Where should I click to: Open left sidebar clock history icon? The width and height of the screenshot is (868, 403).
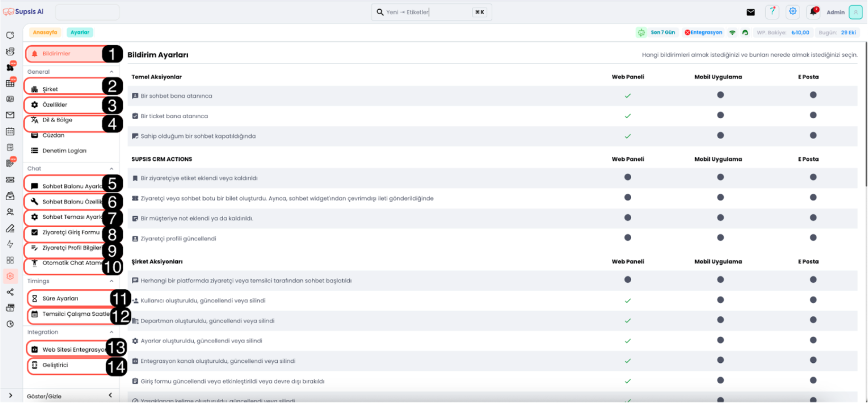point(10,324)
